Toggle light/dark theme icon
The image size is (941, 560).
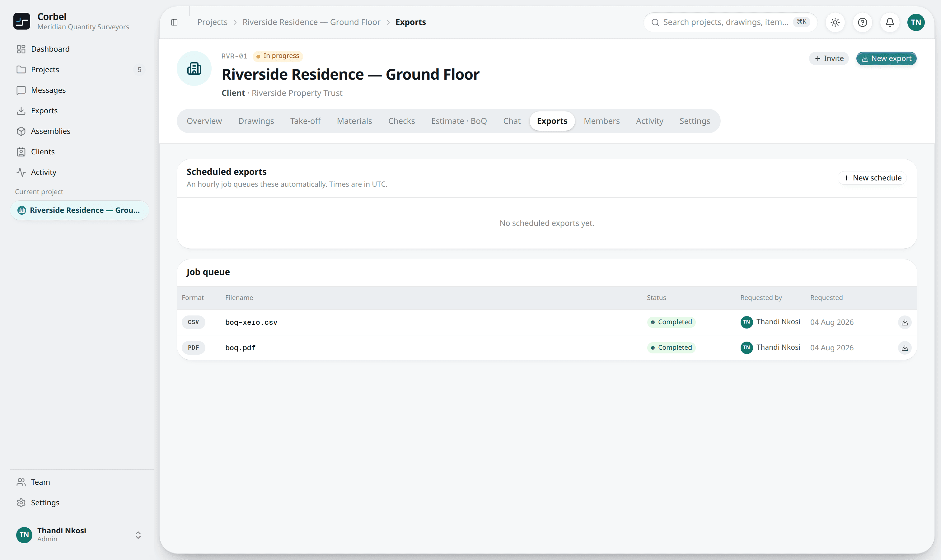pos(835,22)
